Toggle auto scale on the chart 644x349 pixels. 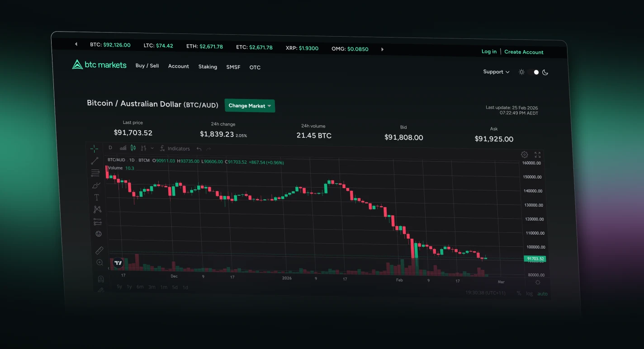tap(542, 294)
